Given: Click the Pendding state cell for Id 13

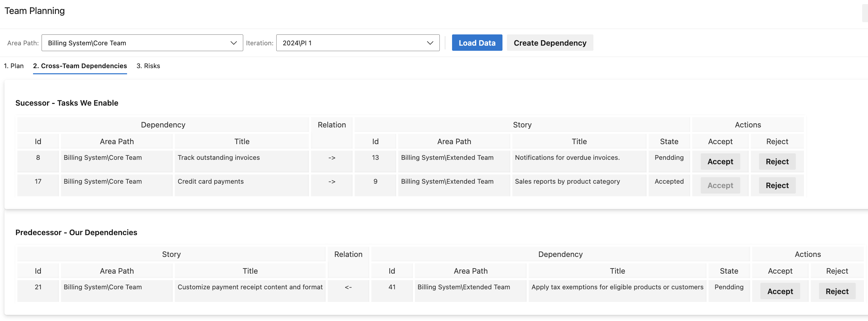Looking at the screenshot, I should 668,157.
